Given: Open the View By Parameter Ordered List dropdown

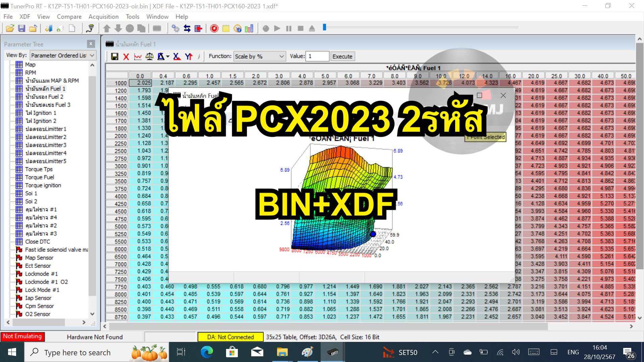Looking at the screenshot, I should click(x=63, y=55).
